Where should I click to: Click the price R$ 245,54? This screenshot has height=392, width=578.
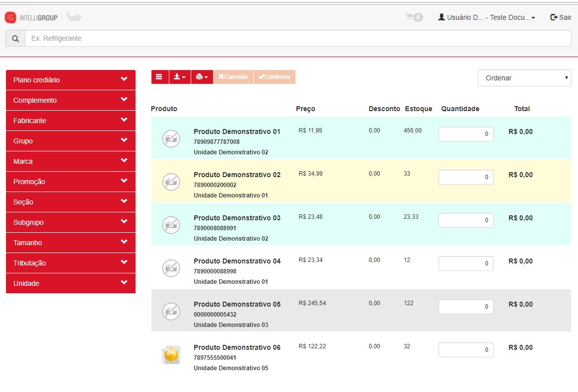312,303
